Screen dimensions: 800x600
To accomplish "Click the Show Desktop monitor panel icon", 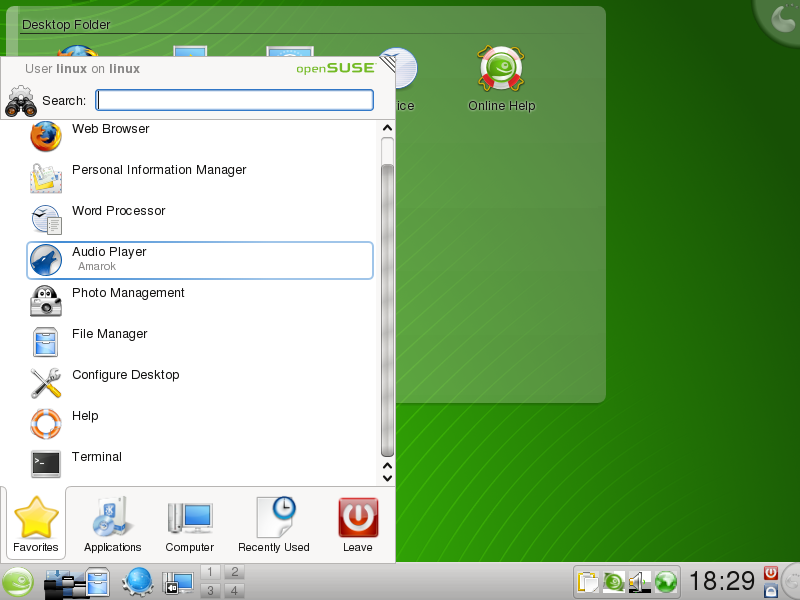I will [x=178, y=583].
